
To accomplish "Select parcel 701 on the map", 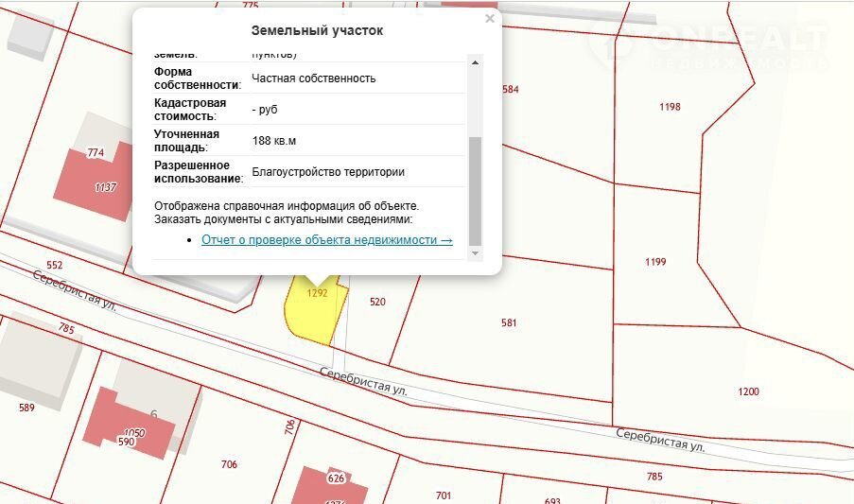I will pyautogui.click(x=443, y=495).
